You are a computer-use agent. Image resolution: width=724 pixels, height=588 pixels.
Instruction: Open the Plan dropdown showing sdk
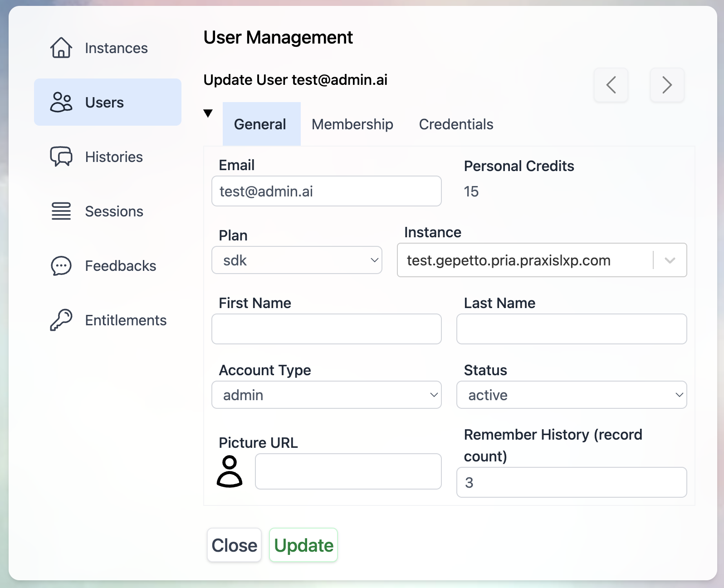pos(297,260)
